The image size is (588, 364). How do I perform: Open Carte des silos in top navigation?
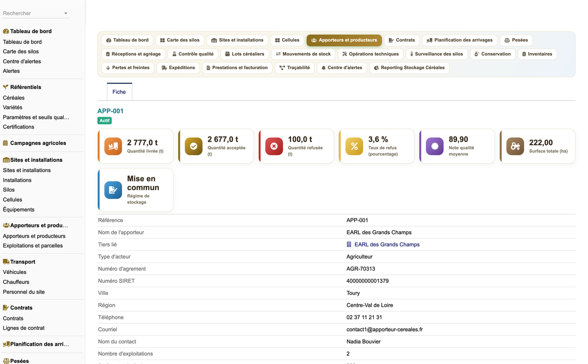point(180,40)
